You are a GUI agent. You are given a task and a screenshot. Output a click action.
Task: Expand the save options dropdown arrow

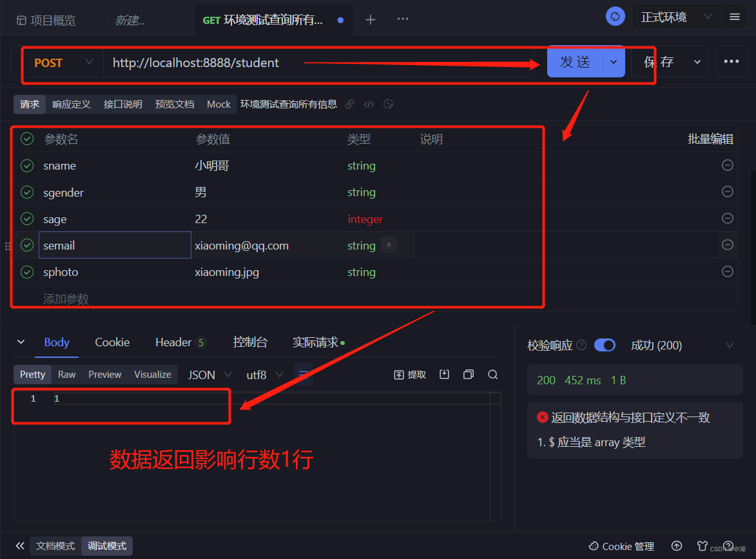tap(697, 62)
